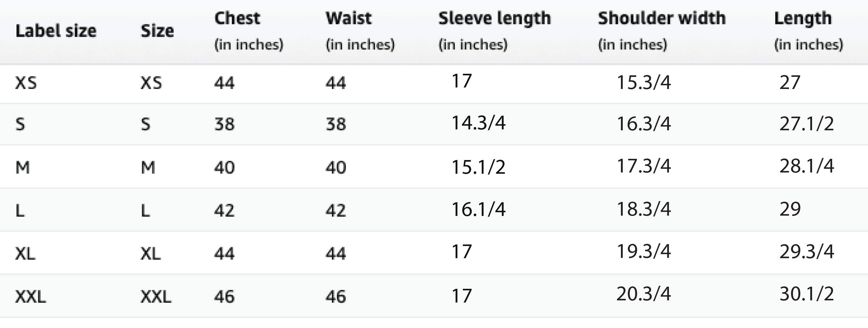Click shoulder width 15.3/4 in XS row

pos(644,83)
